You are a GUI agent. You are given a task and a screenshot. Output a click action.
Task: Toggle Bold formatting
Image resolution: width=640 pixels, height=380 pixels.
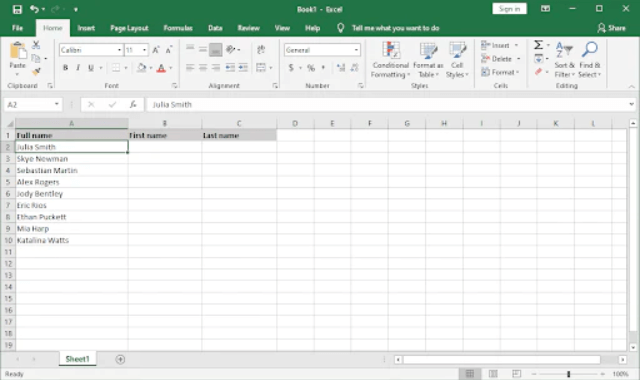coord(65,68)
